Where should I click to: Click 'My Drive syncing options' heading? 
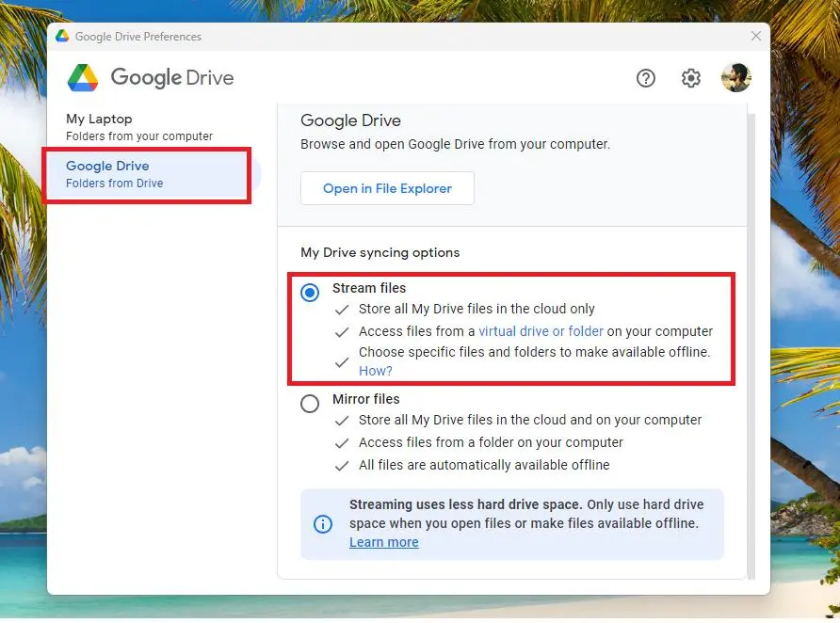pyautogui.click(x=380, y=252)
